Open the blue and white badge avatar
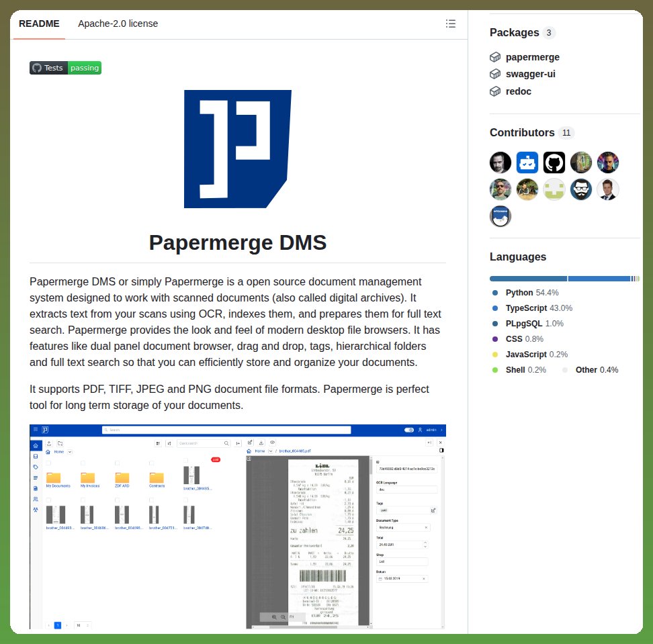The image size is (653, 644). 500,216
